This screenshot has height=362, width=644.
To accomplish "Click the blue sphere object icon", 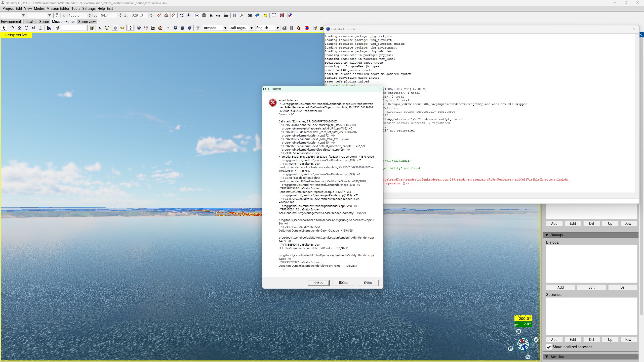I will click(175, 28).
